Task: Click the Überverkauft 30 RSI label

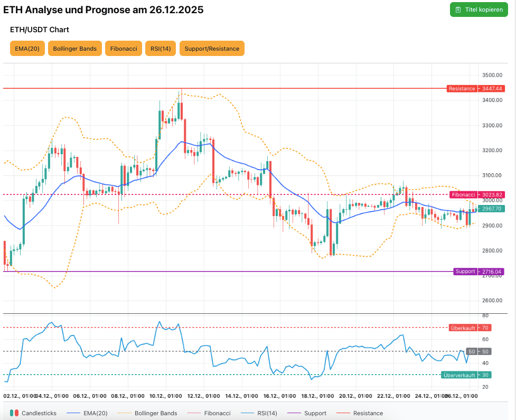Action: click(466, 375)
